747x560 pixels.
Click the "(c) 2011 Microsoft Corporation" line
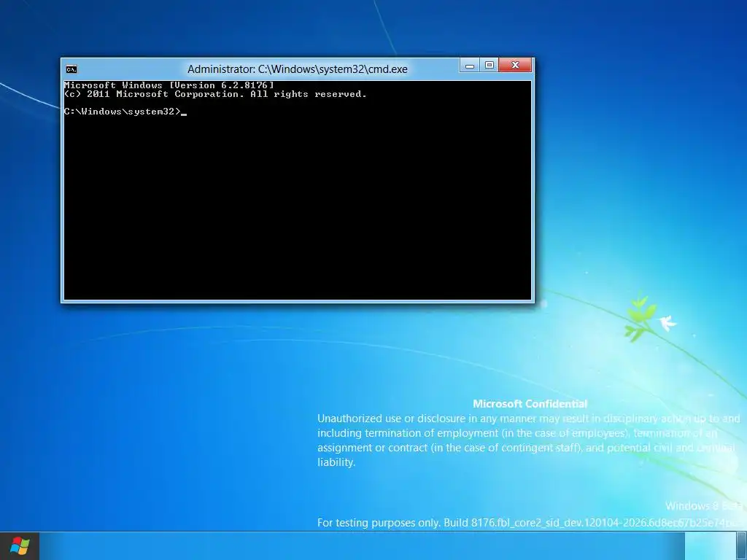pos(215,94)
